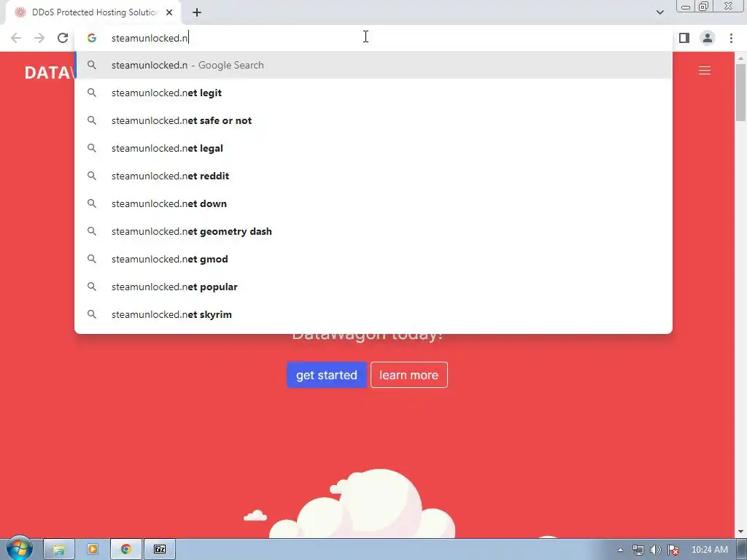Open Action Center flag icon
Viewport: 747px width, 560px height.
[673, 550]
